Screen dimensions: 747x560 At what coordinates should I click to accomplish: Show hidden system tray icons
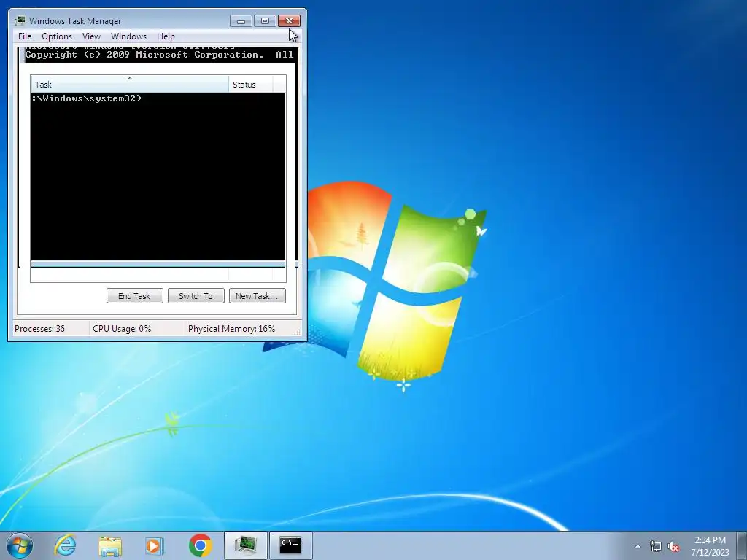(x=638, y=547)
